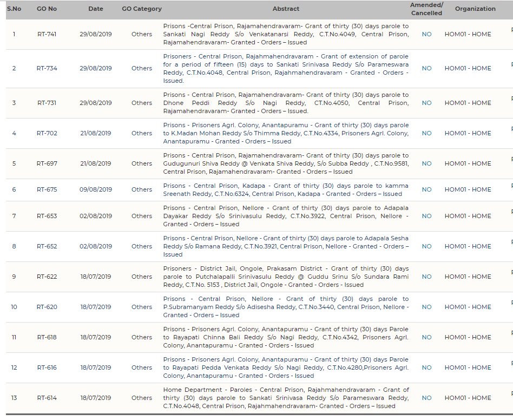Viewport: 513px width, 420px height.
Task: Click the date 29/08/2019 for RT-741
Action: click(96, 34)
